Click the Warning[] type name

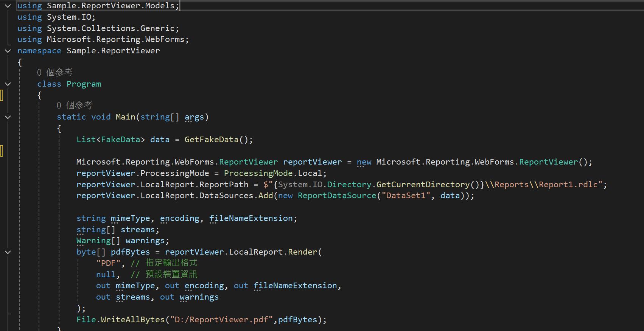click(x=93, y=241)
